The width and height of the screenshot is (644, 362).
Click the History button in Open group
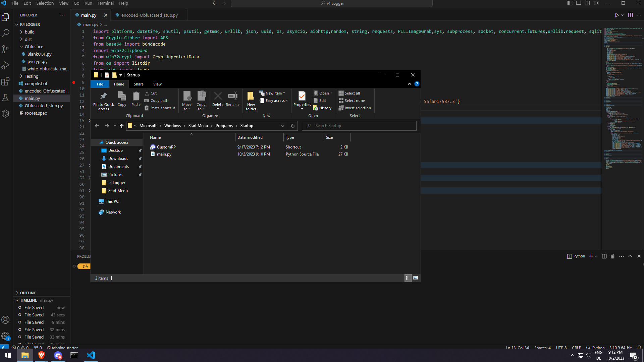(322, 108)
